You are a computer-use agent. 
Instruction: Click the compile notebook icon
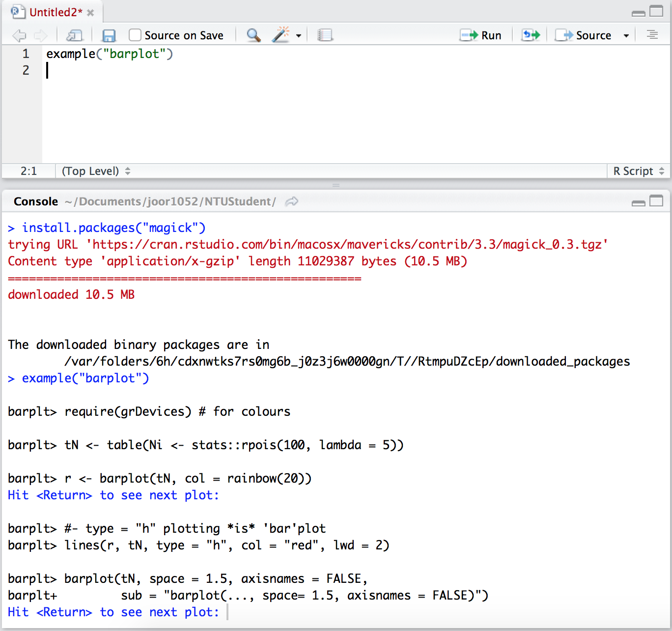click(325, 35)
